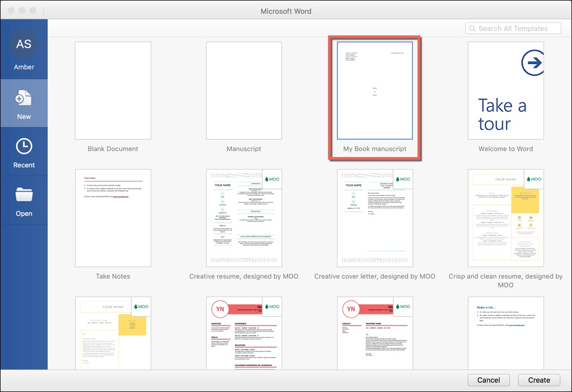Viewport: 572px width, 392px height.
Task: Focus the Search All Templates field
Action: pos(513,28)
